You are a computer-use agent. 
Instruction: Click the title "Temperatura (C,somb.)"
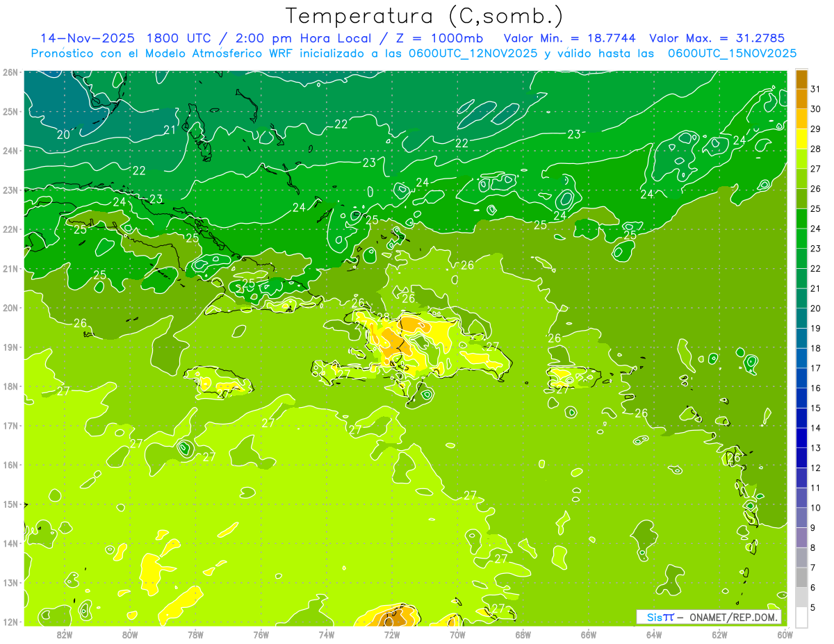[424, 16]
